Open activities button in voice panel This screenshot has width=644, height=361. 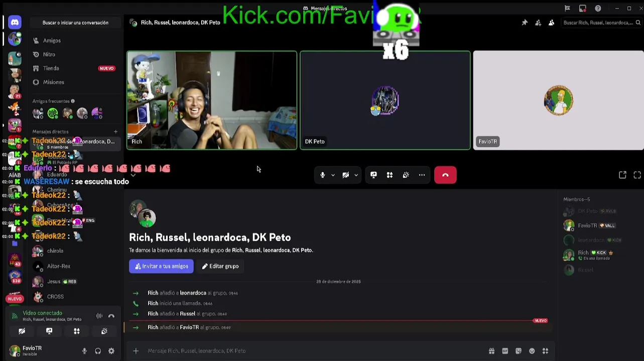77,331
